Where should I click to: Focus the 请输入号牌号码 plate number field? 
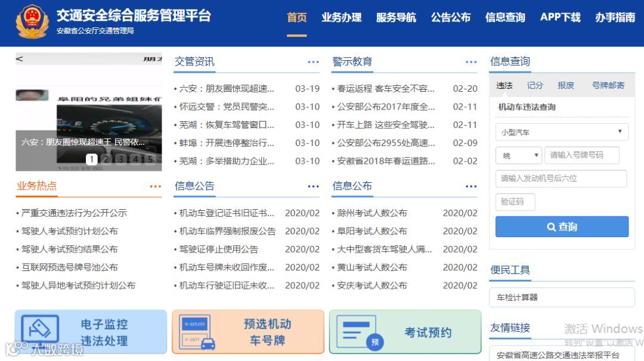point(581,155)
